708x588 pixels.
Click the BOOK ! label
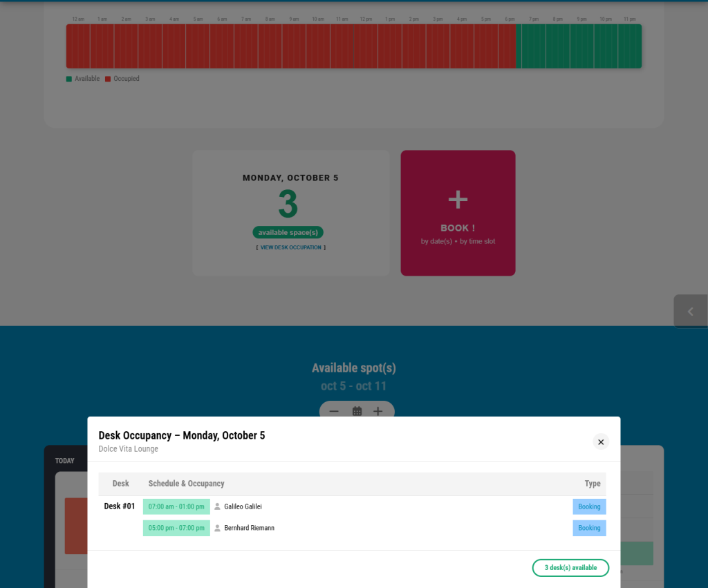458,228
